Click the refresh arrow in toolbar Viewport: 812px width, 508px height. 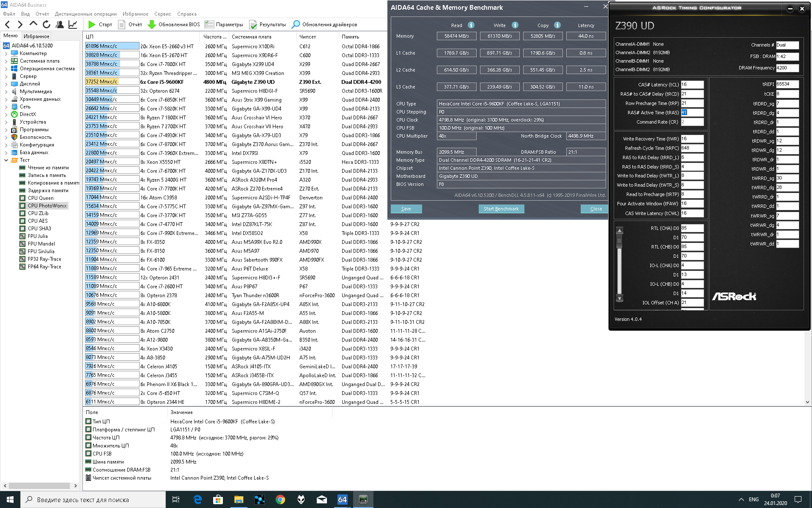47,25
